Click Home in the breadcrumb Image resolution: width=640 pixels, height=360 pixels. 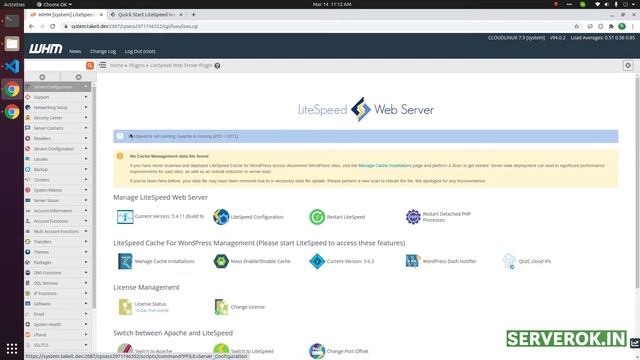click(117, 65)
